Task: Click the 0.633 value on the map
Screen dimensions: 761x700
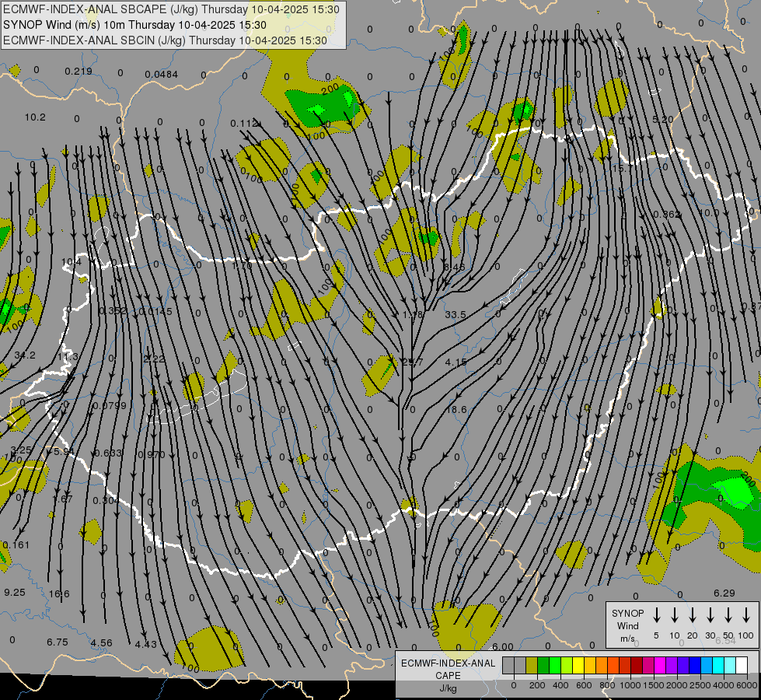Action: (108, 453)
